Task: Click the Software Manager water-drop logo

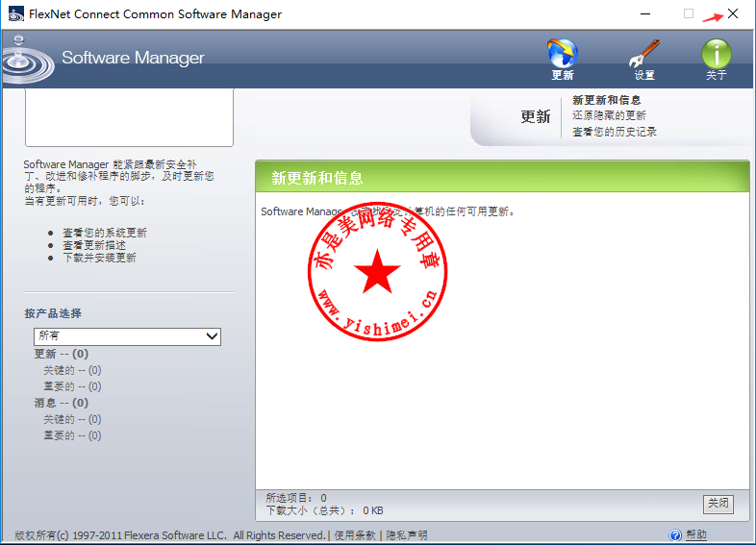Action: click(27, 61)
